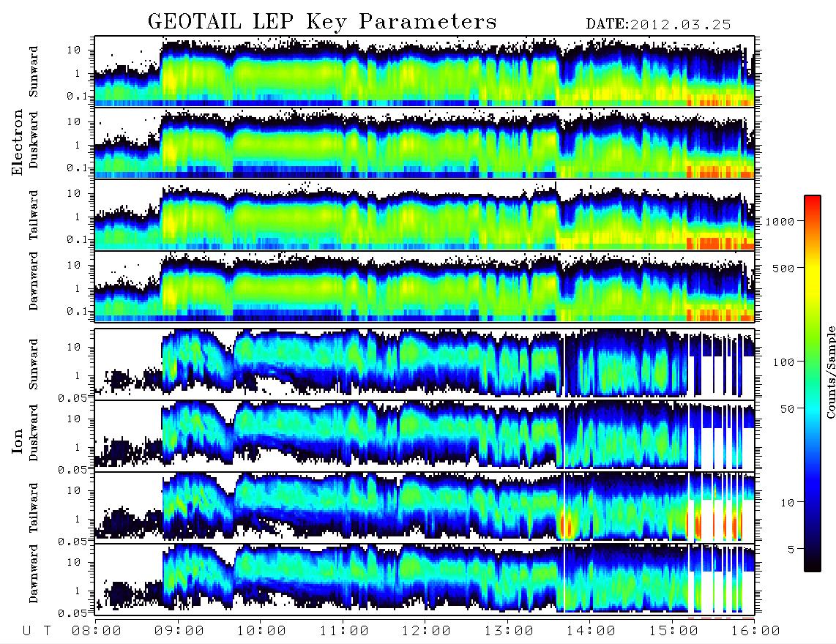Click the 14:00 time tick label
This screenshot has width=836, height=644.
point(591,632)
